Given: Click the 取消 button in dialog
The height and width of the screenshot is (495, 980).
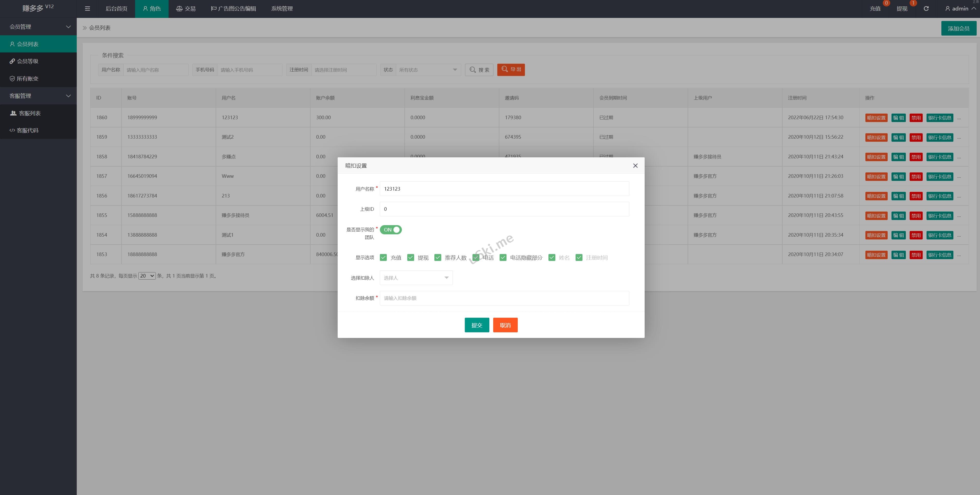Looking at the screenshot, I should pyautogui.click(x=505, y=325).
